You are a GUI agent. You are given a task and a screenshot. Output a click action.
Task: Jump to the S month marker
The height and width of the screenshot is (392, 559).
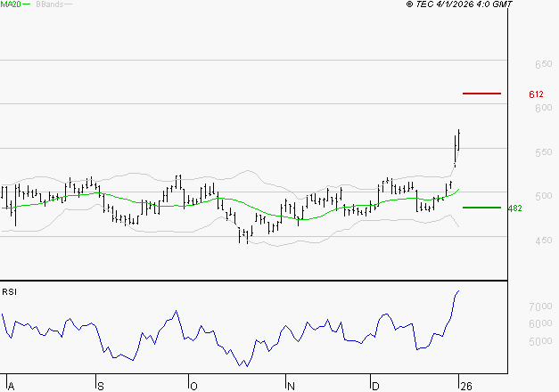100,385
